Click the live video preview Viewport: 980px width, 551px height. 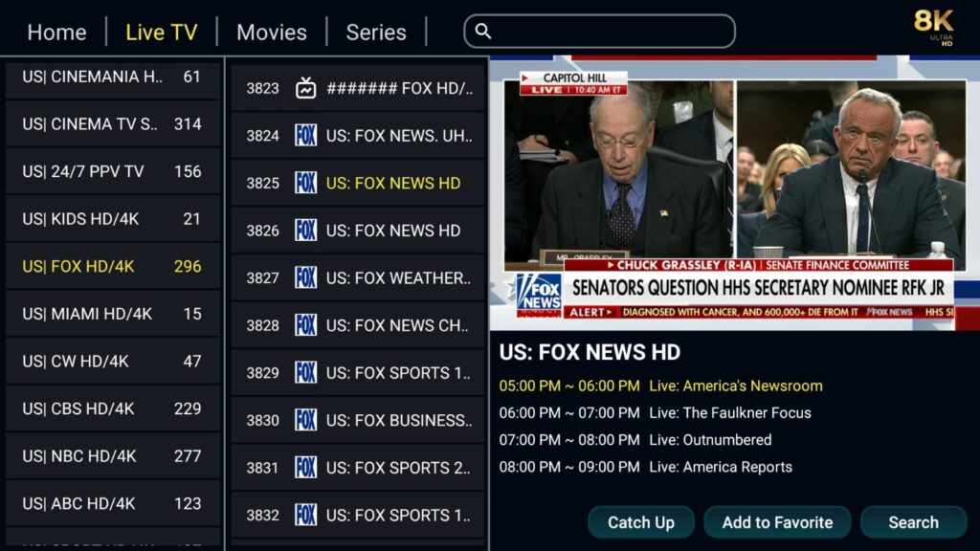point(734,193)
